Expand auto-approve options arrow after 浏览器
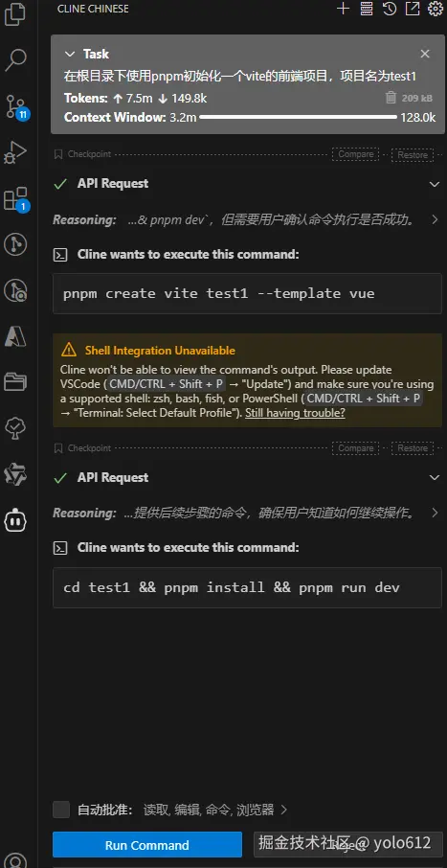Screen dimensions: 447x868 click(x=283, y=810)
